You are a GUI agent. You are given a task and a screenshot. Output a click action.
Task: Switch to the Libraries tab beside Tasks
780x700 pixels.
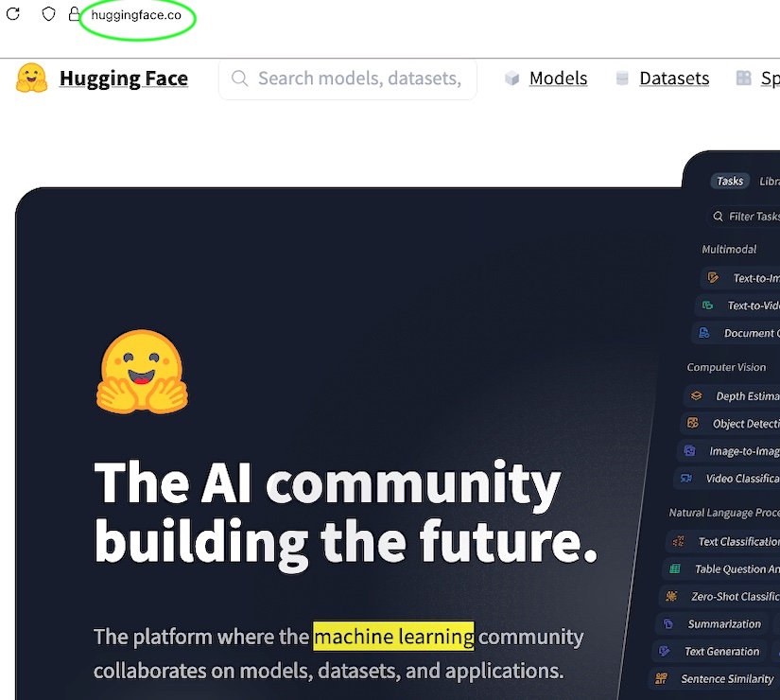(x=769, y=182)
